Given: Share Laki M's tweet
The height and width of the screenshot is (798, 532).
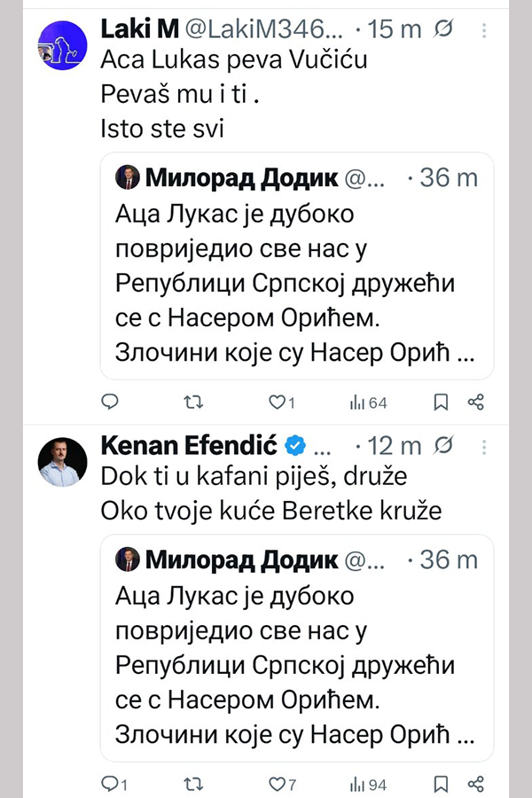Looking at the screenshot, I should point(476,403).
